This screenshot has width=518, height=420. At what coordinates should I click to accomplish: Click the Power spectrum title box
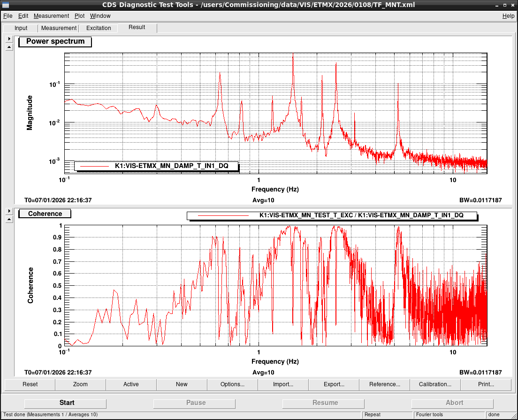tap(55, 42)
